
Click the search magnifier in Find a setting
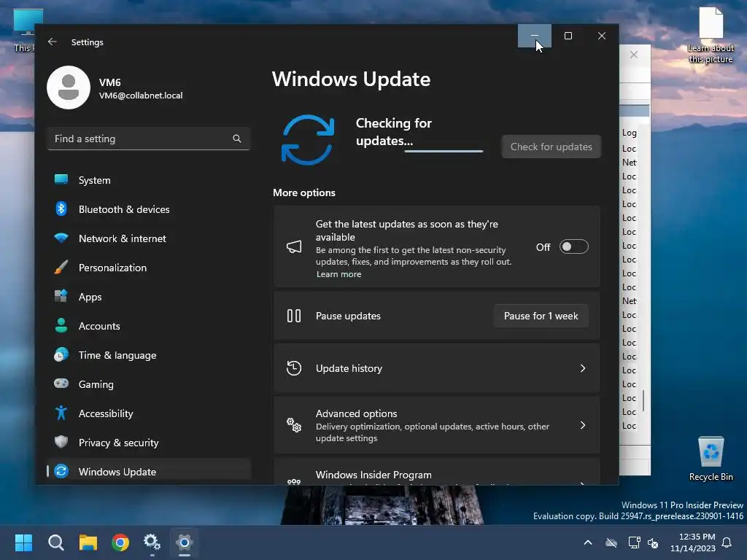tap(237, 139)
